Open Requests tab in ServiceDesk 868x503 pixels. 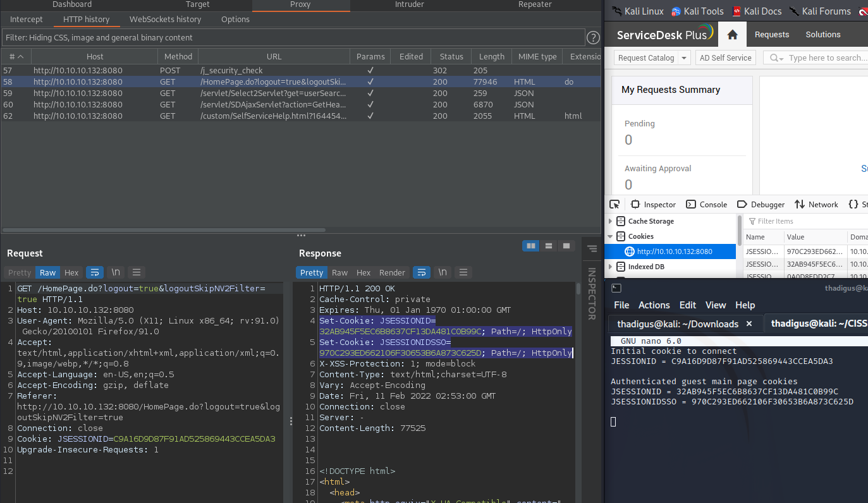pyautogui.click(x=771, y=35)
